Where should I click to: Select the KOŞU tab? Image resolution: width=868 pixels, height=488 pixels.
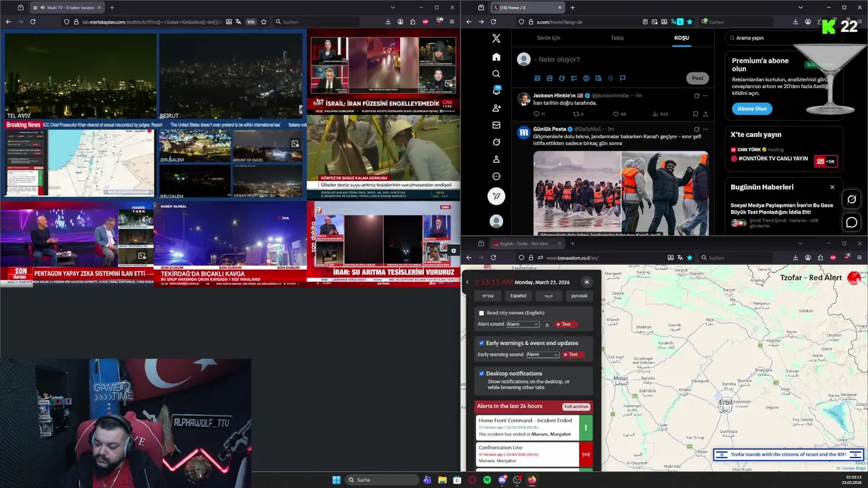(x=682, y=38)
